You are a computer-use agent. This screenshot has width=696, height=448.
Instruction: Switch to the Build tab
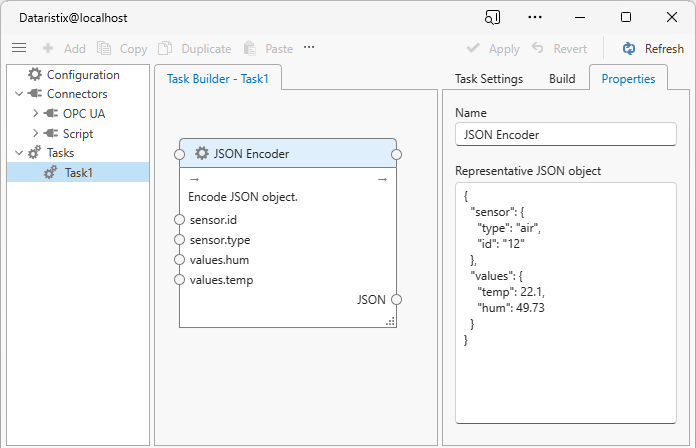(x=562, y=79)
